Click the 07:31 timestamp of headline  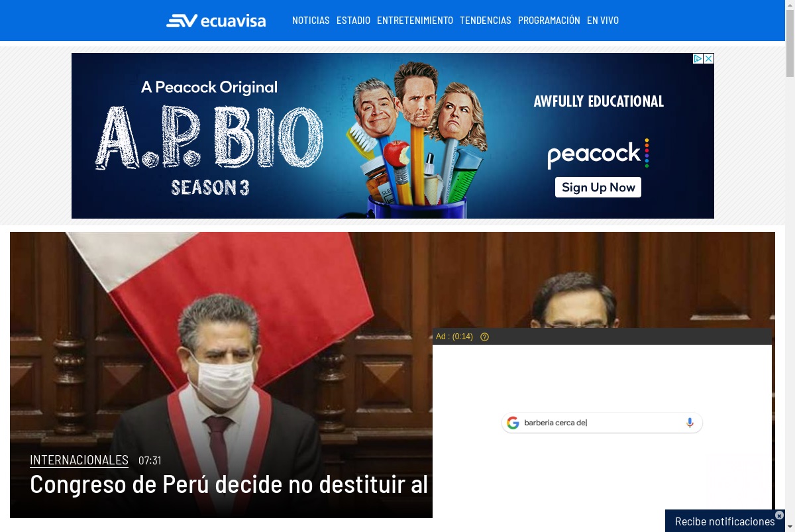click(x=150, y=460)
